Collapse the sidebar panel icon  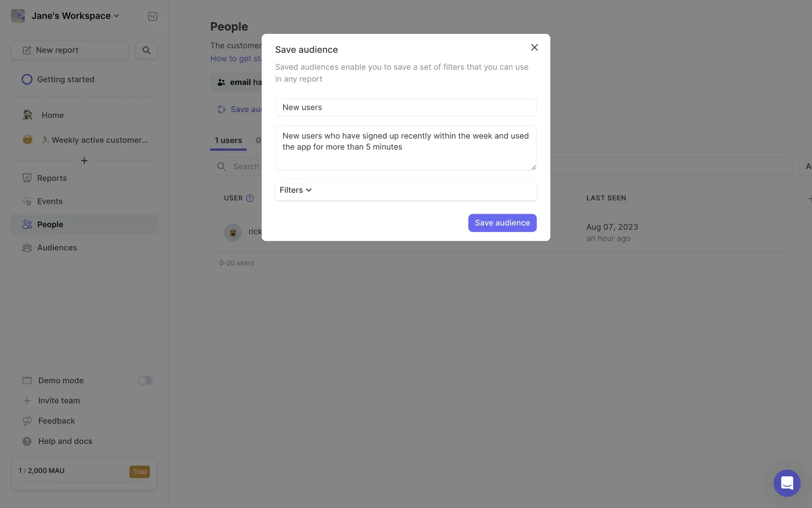pyautogui.click(x=153, y=17)
